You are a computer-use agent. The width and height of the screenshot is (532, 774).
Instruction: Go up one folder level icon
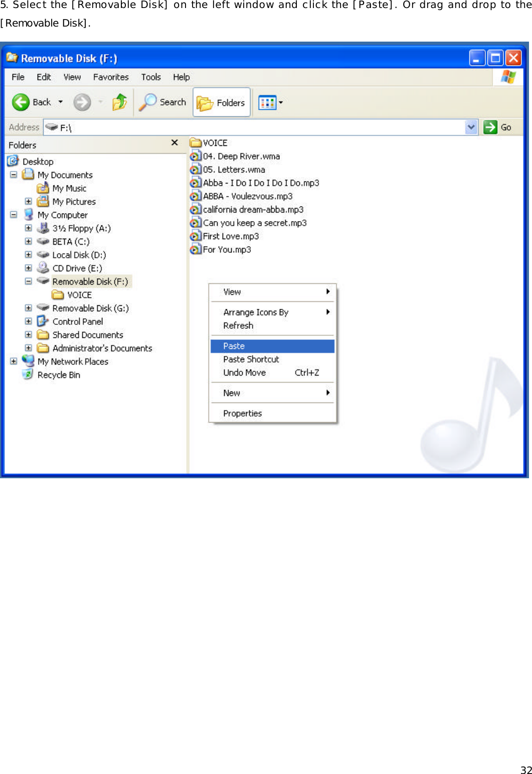coord(119,102)
